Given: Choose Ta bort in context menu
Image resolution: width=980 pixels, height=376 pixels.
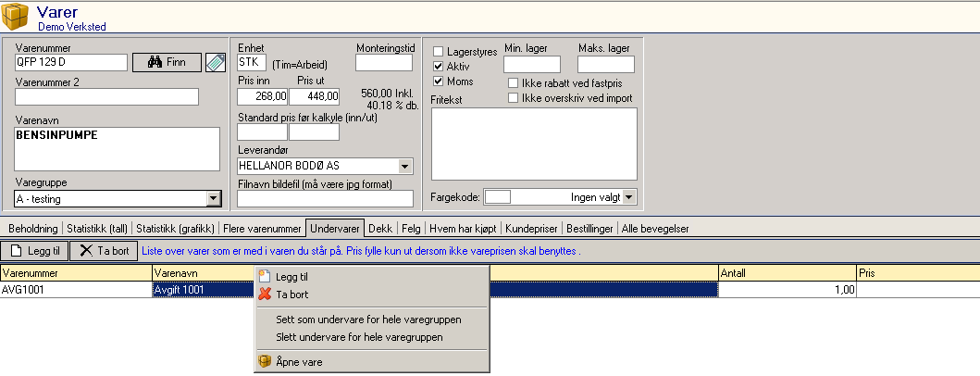Looking at the screenshot, I should pyautogui.click(x=371, y=295).
